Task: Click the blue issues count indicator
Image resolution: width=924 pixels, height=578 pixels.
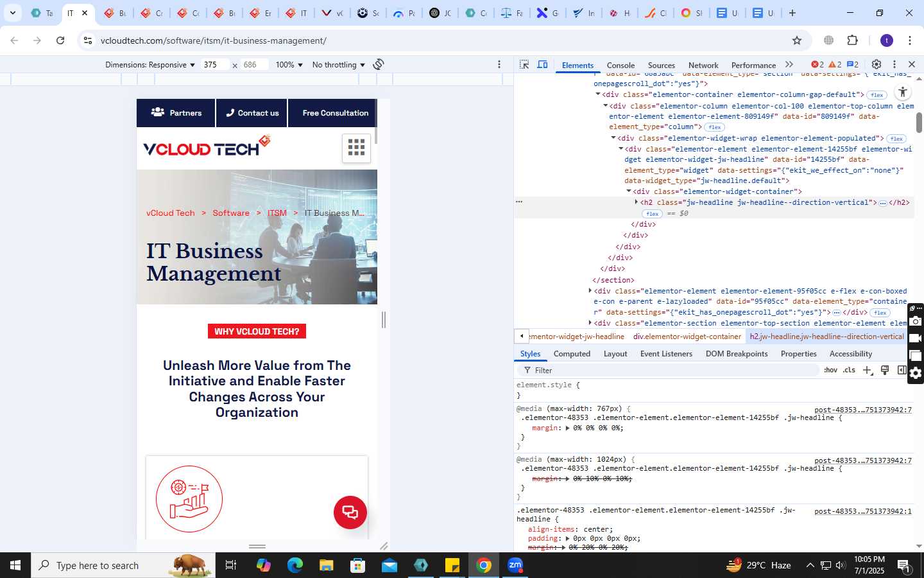Action: tap(853, 64)
